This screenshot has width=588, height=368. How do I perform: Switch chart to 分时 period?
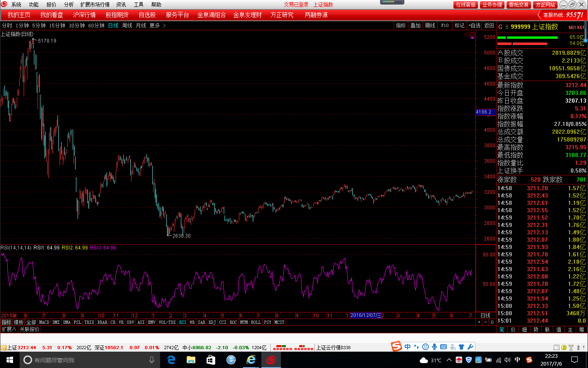point(7,25)
